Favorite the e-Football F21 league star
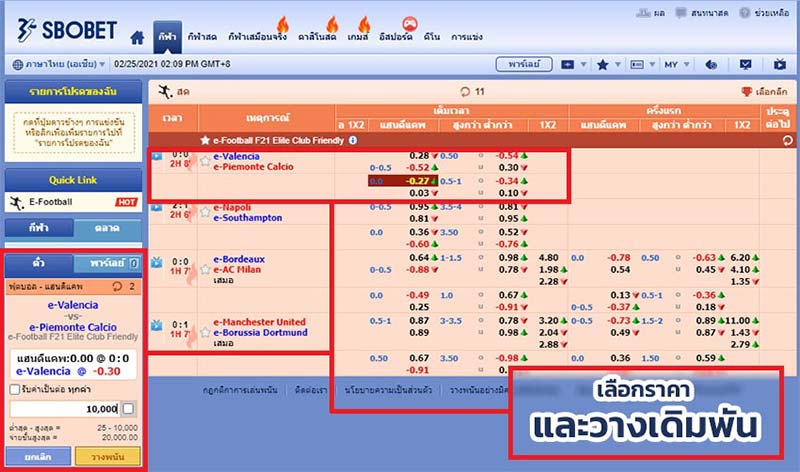This screenshot has width=800, height=472. coord(205,140)
